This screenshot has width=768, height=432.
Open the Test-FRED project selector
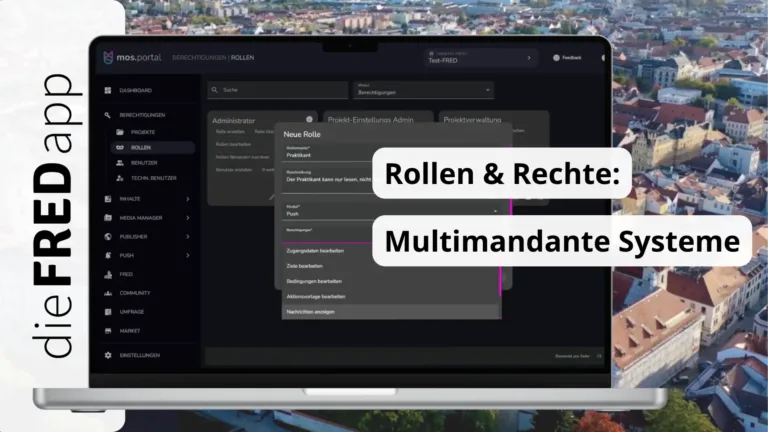[480, 58]
